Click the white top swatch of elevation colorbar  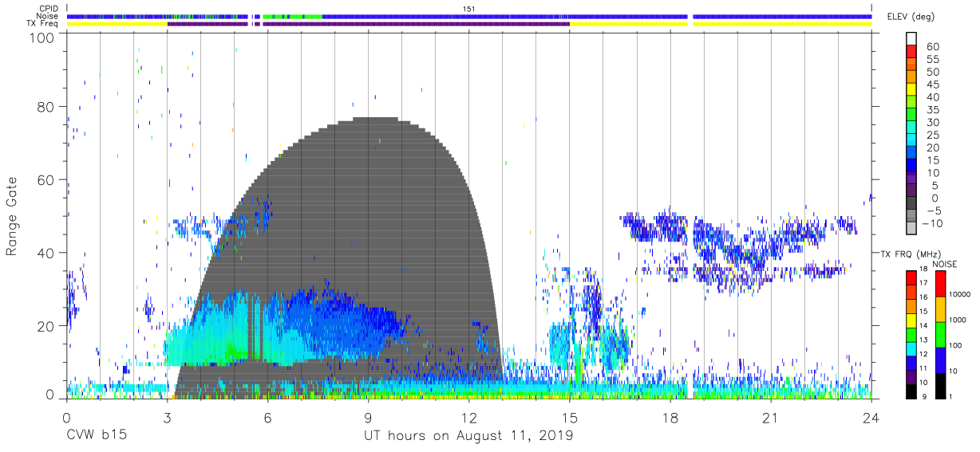911,39
